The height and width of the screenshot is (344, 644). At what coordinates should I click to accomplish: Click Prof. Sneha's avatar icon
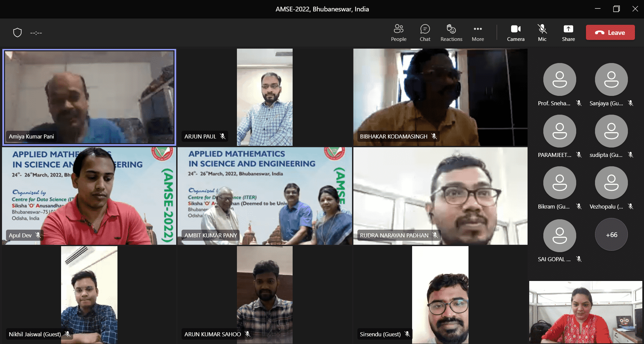pyautogui.click(x=559, y=79)
